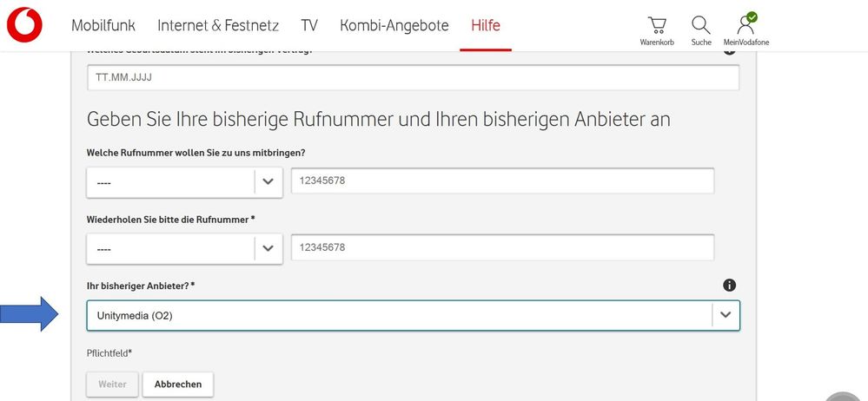
Task: Click the repeat phone number input field
Action: (502, 247)
